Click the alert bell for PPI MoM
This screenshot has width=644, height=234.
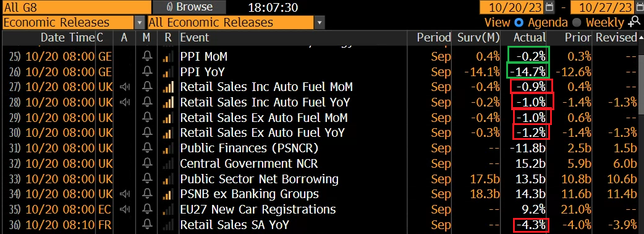coord(147,57)
